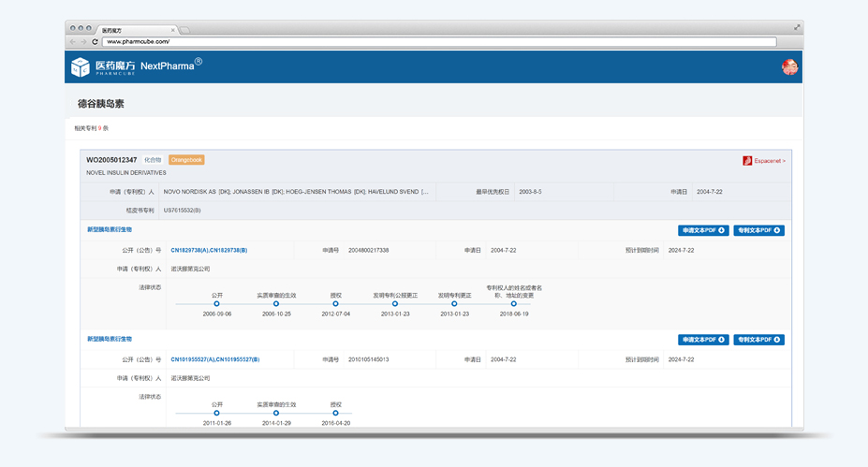Focus the address bar www.pharmcube.com

coord(439,41)
